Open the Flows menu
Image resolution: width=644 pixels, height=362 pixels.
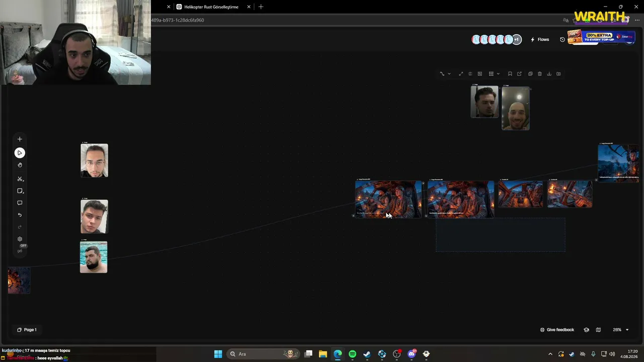pyautogui.click(x=540, y=40)
